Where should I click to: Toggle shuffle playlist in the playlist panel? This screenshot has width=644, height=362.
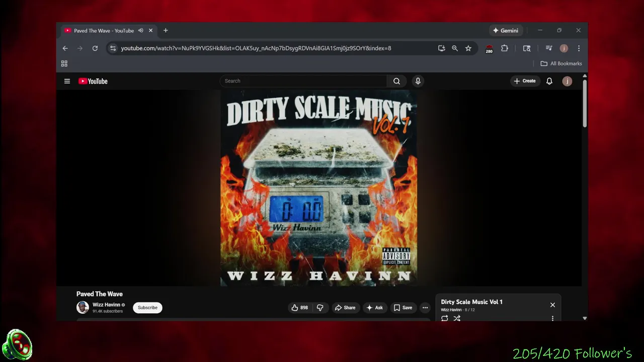point(457,318)
